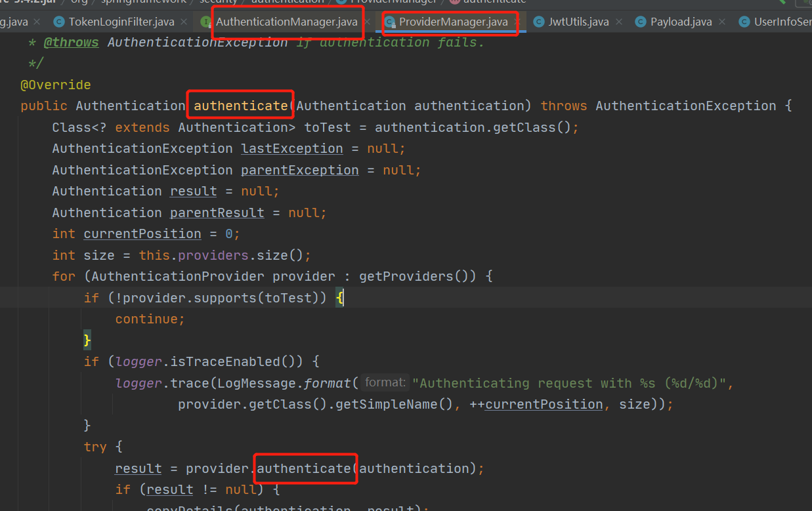Image resolution: width=812 pixels, height=511 pixels.
Task: Click the class icon on TokenLoginFilter.java tab
Action: point(59,22)
